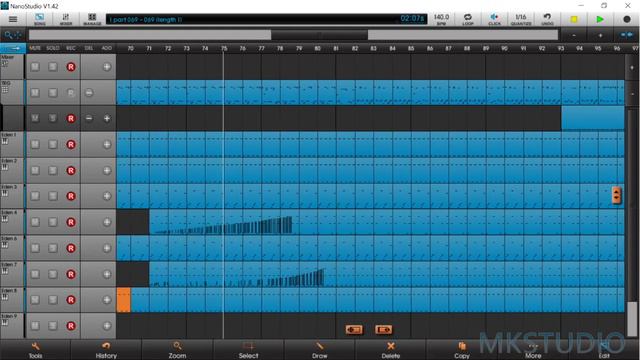Solo the Mixer track
Screen dimensions: 640x360
(x=53, y=67)
